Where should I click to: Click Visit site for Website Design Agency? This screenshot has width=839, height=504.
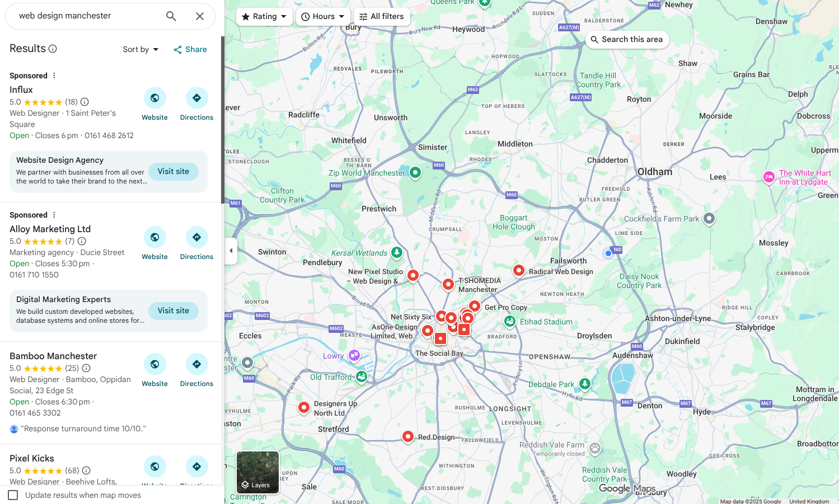click(173, 172)
